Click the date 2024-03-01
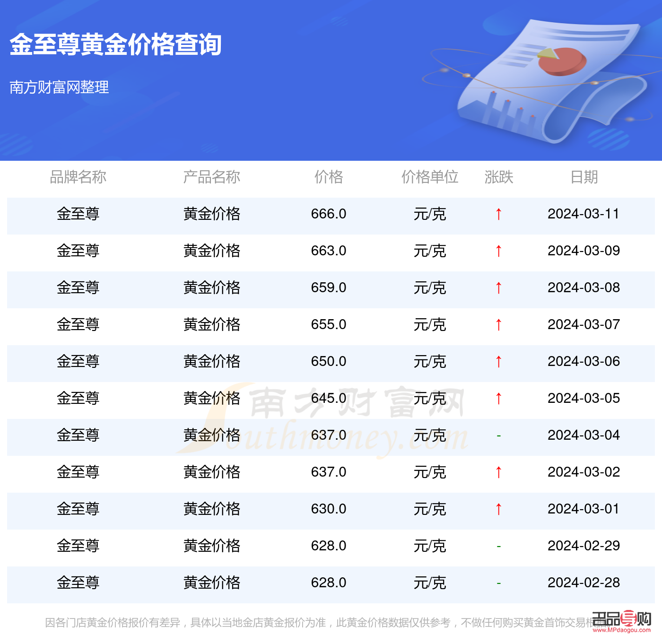Image resolution: width=662 pixels, height=644 pixels. (584, 509)
